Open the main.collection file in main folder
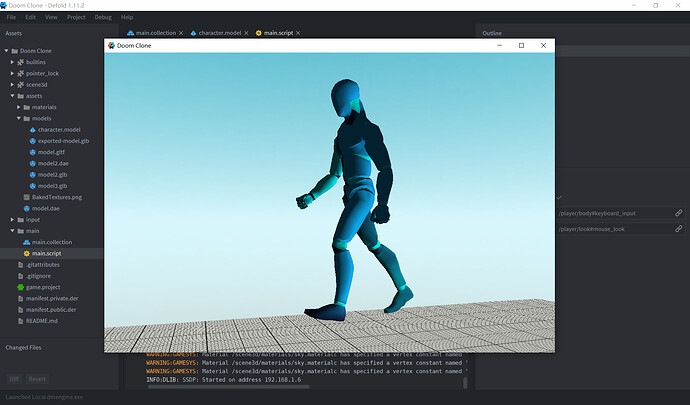 point(53,242)
